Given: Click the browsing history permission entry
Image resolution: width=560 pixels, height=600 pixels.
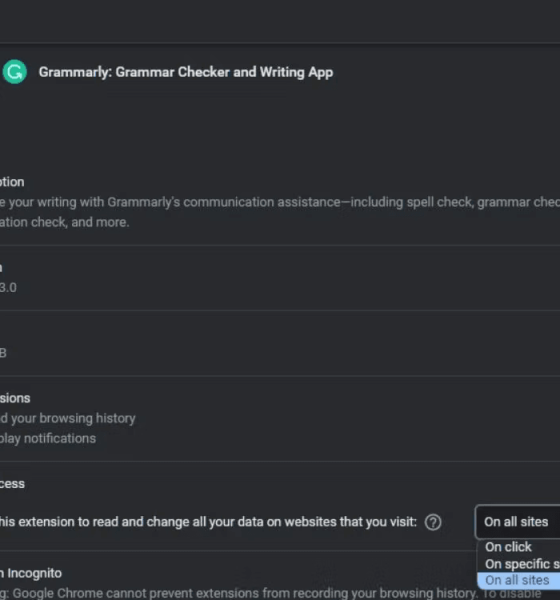Looking at the screenshot, I should (68, 418).
